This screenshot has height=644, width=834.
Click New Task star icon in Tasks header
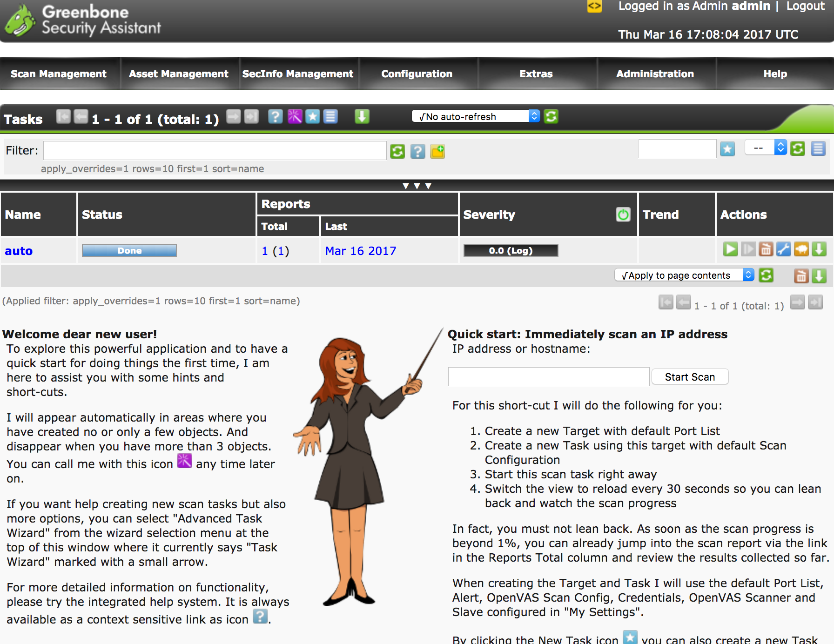click(313, 116)
